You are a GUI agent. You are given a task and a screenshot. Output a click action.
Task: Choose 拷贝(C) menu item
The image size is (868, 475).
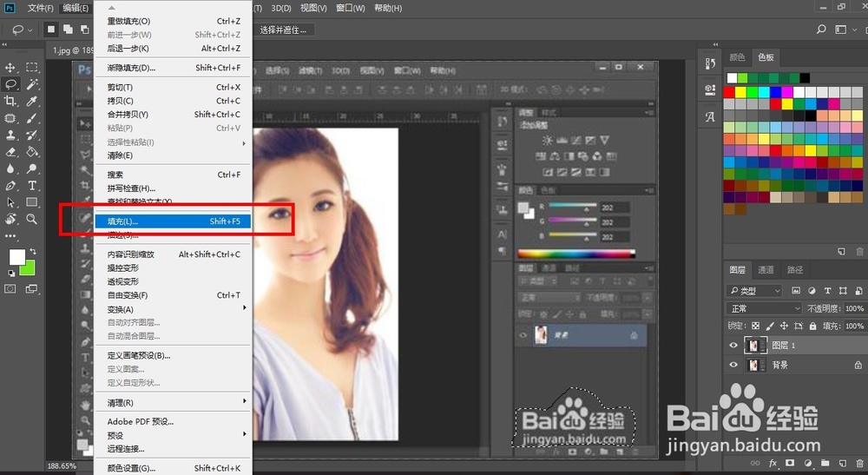tap(174, 101)
